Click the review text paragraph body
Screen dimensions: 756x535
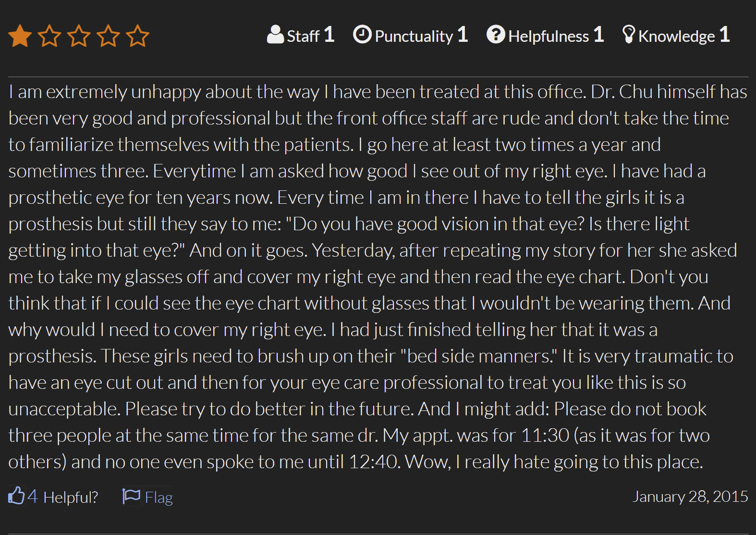click(378, 276)
